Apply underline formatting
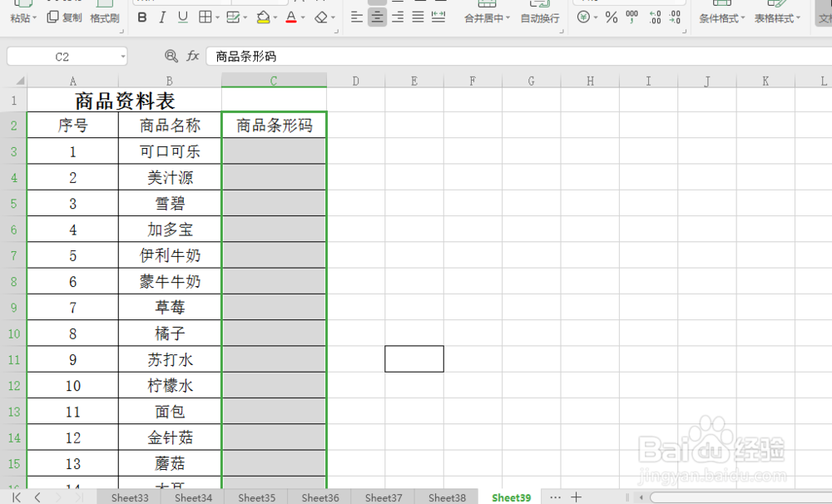 click(181, 17)
